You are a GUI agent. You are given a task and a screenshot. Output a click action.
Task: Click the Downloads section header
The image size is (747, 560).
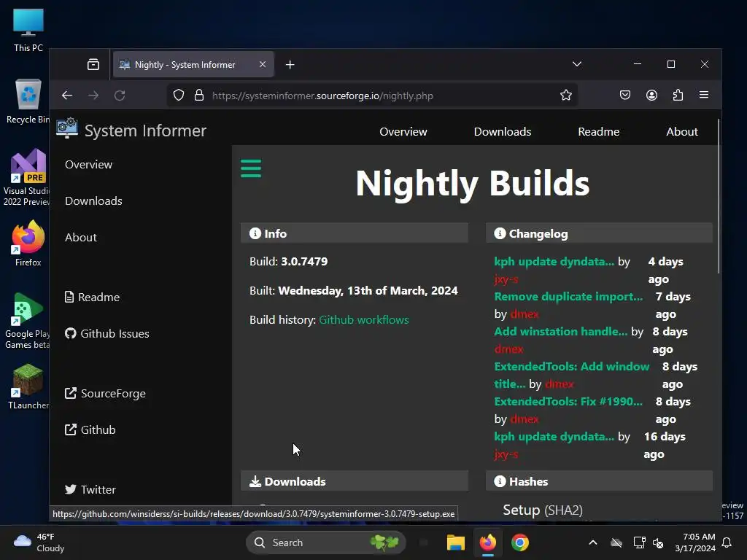pyautogui.click(x=355, y=481)
